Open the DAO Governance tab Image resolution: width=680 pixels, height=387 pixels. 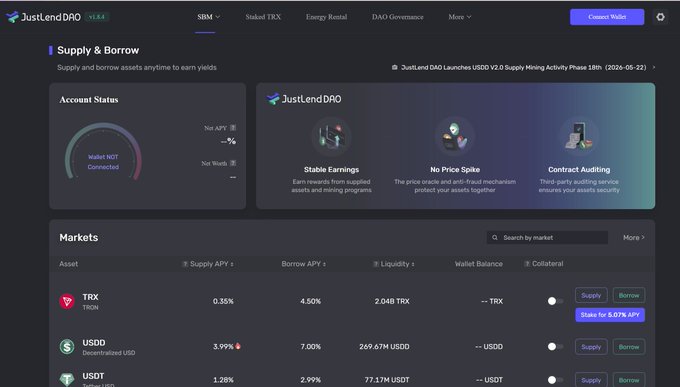[x=398, y=17]
